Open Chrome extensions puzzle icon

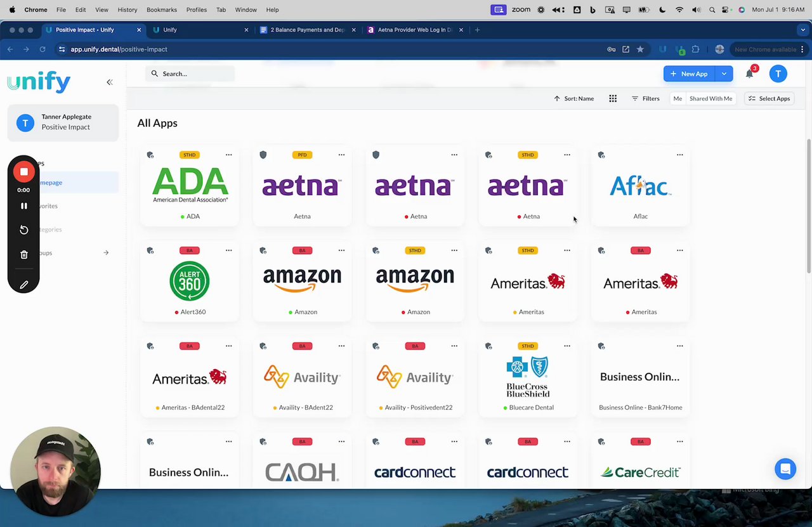coord(695,49)
